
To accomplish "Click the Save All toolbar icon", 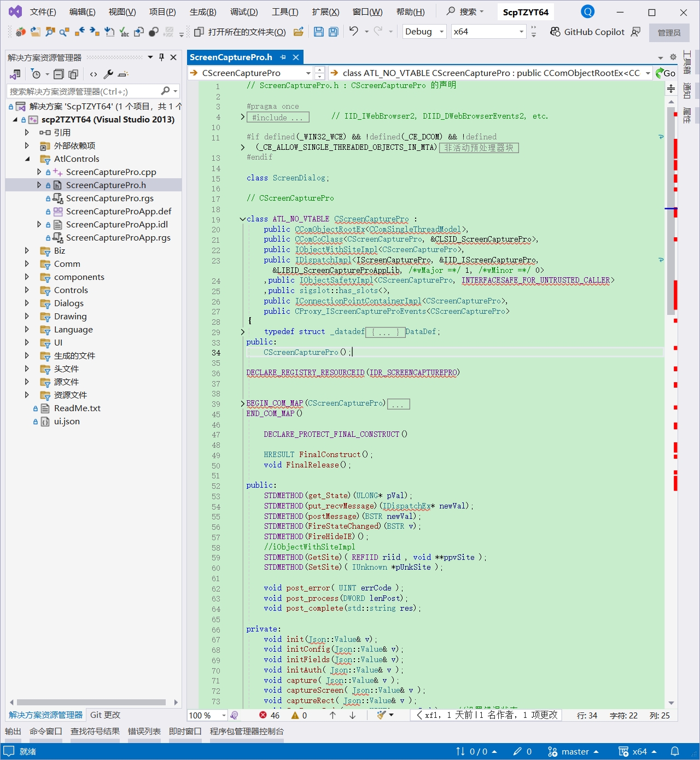I will pos(334,32).
